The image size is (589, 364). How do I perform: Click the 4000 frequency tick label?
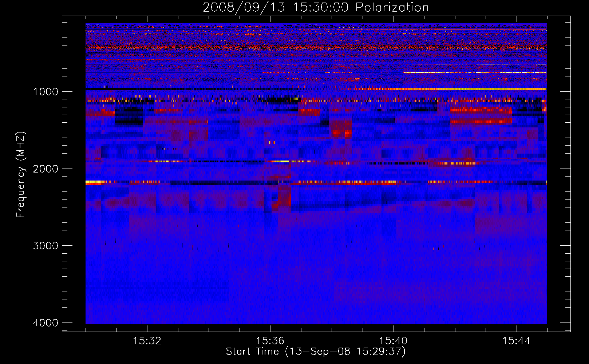(x=46, y=323)
